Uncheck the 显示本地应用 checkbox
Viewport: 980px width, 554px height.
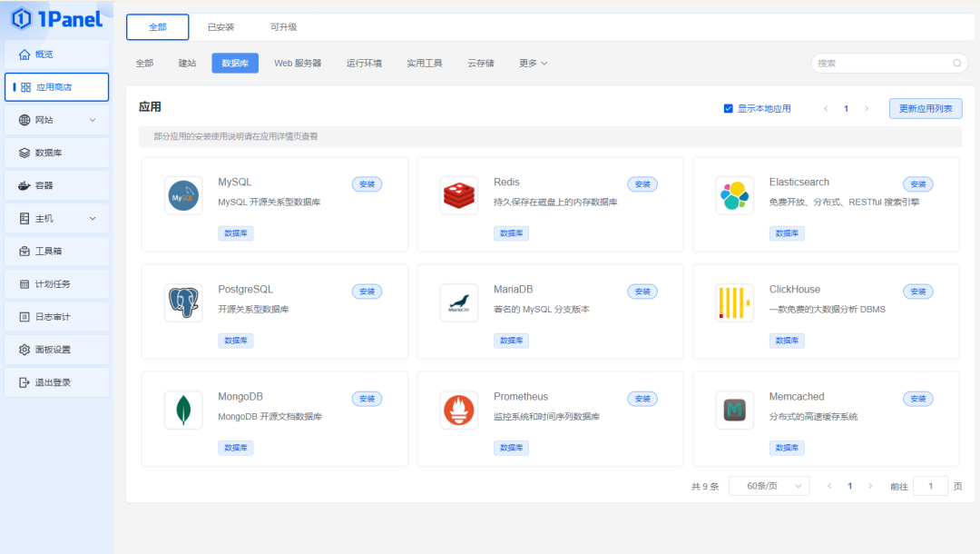[728, 109]
